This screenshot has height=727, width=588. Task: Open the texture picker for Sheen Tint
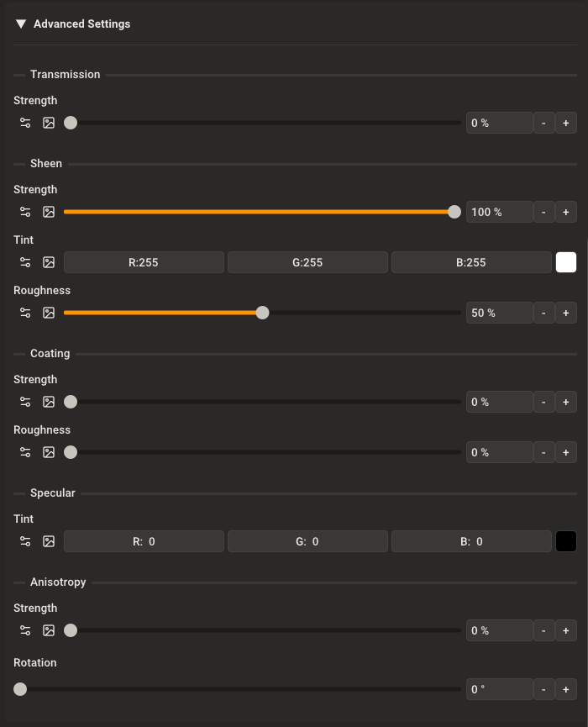coord(49,262)
